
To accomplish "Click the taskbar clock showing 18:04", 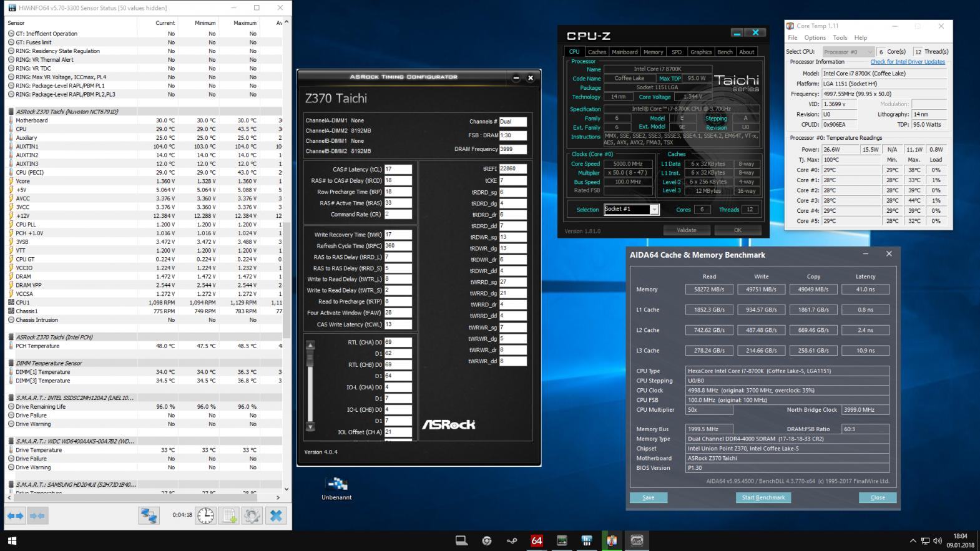I will point(960,540).
